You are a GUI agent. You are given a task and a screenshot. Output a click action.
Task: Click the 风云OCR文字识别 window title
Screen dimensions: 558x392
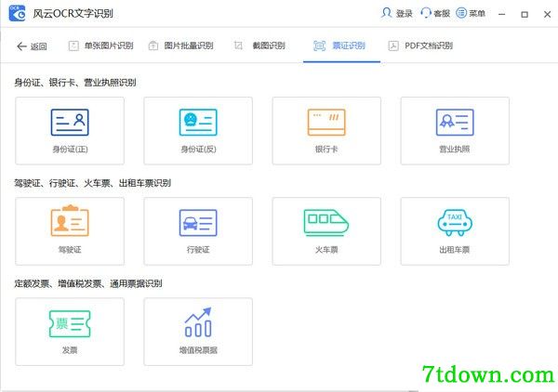[x=73, y=14]
